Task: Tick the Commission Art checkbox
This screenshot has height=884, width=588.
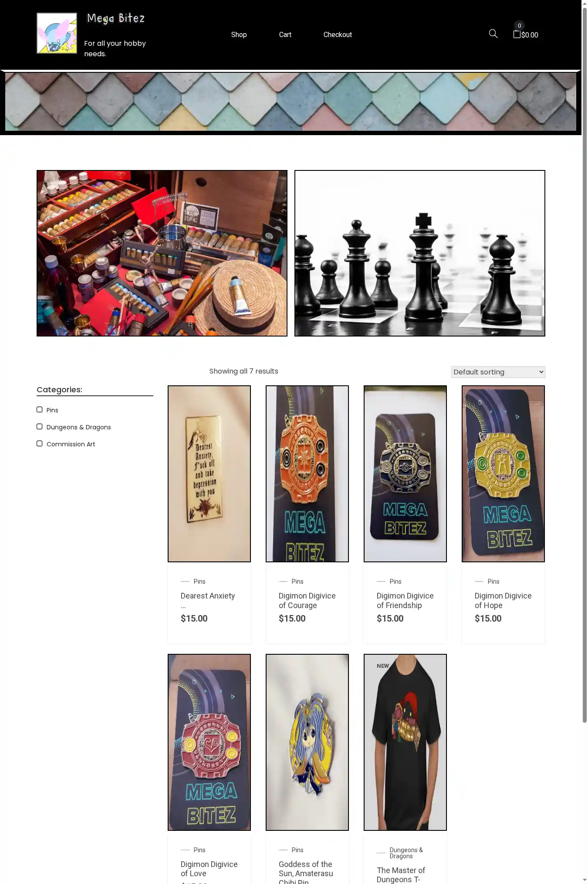Action: click(40, 444)
